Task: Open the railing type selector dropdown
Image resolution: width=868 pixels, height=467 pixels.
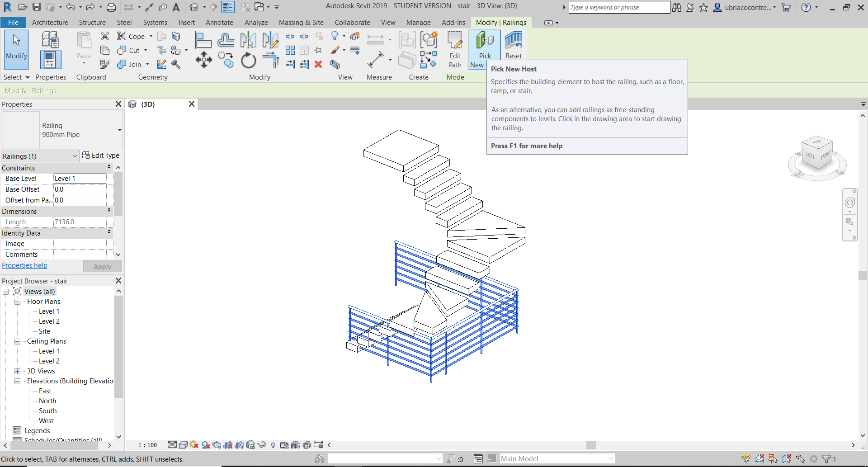Action: 119,130
